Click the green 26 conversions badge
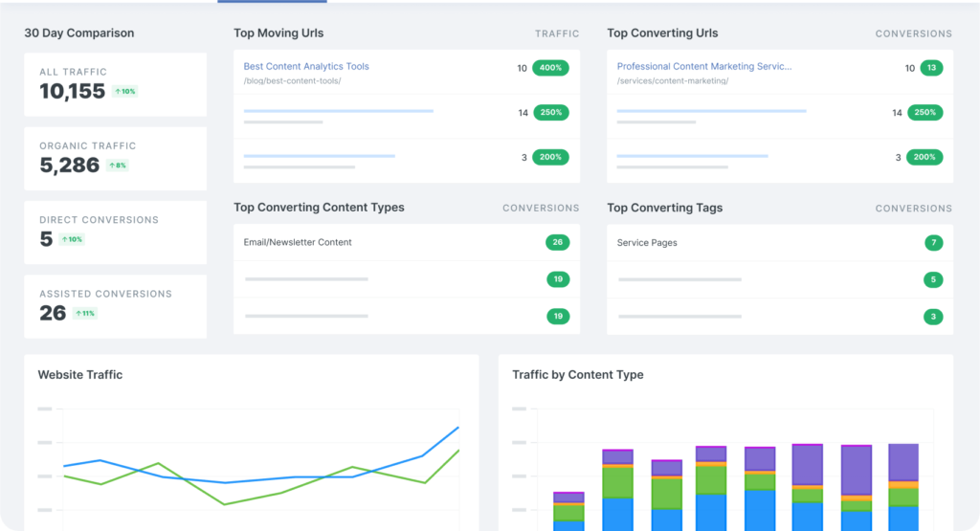Viewport: 980px width, 531px height. pyautogui.click(x=557, y=243)
